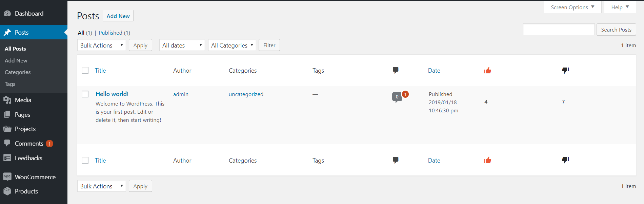Click the Add New button beside Posts
The height and width of the screenshot is (204, 644).
point(118,16)
